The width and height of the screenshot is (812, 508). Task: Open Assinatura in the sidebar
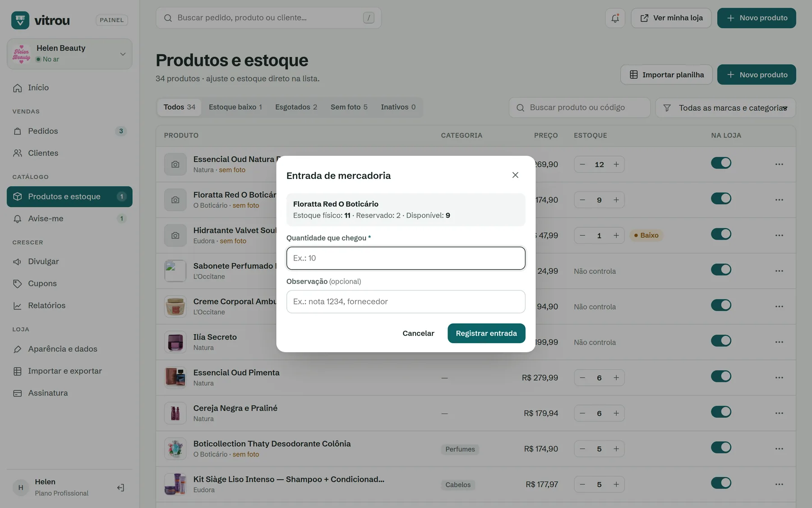69,393
